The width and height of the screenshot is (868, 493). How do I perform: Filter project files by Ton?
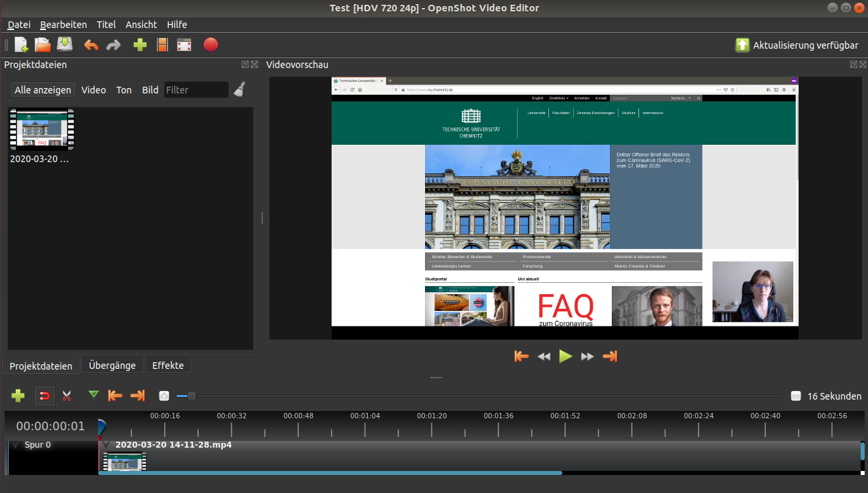point(124,90)
